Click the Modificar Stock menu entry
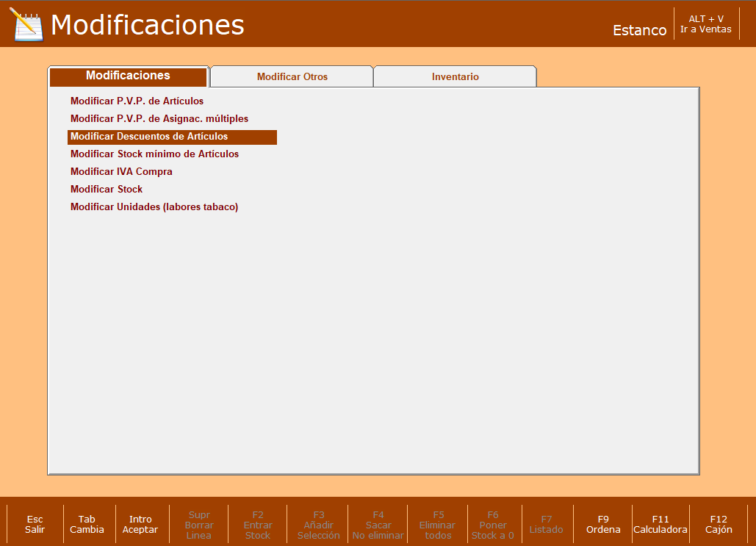 [x=107, y=189]
